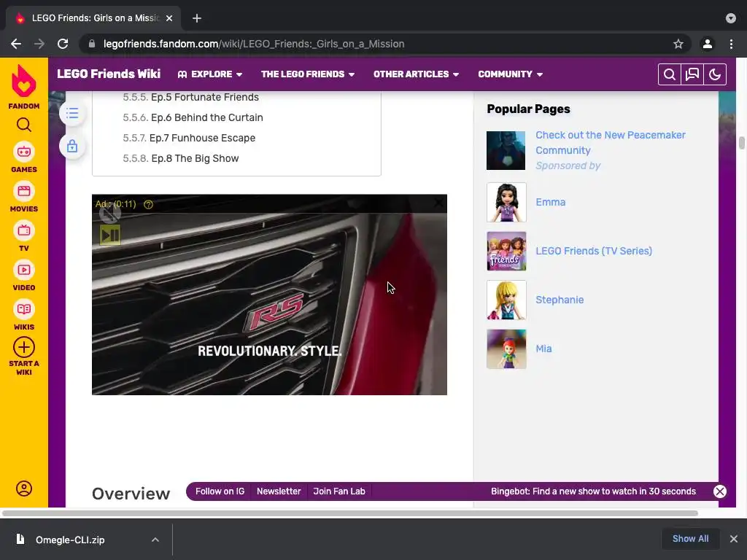Click the Start a Wiki plus icon
Viewport: 747px width, 560px height.
(24, 347)
